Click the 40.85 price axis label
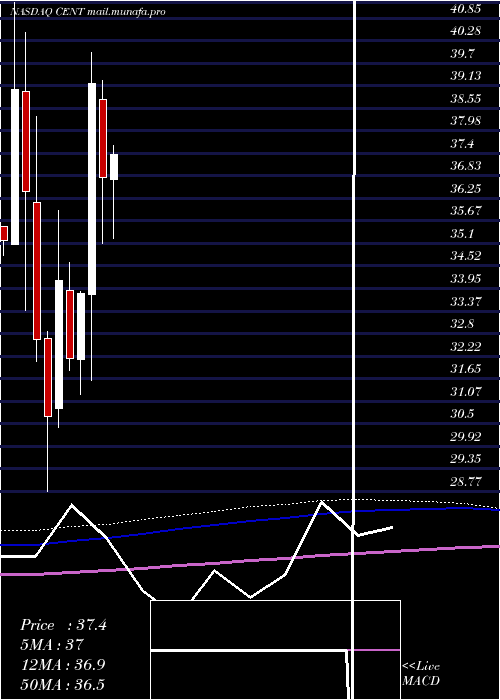The height and width of the screenshot is (700, 500). [466, 8]
